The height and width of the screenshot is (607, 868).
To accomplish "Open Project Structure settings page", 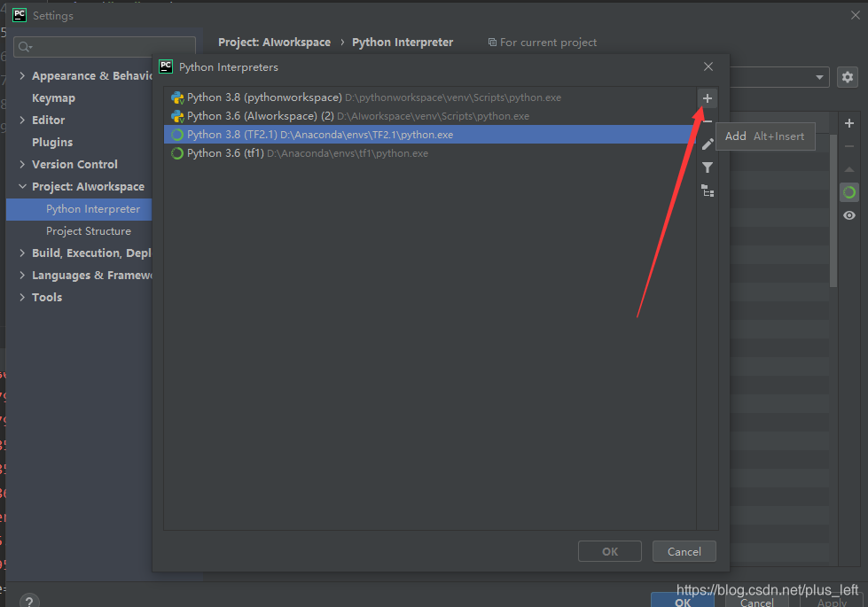I will pyautogui.click(x=89, y=231).
